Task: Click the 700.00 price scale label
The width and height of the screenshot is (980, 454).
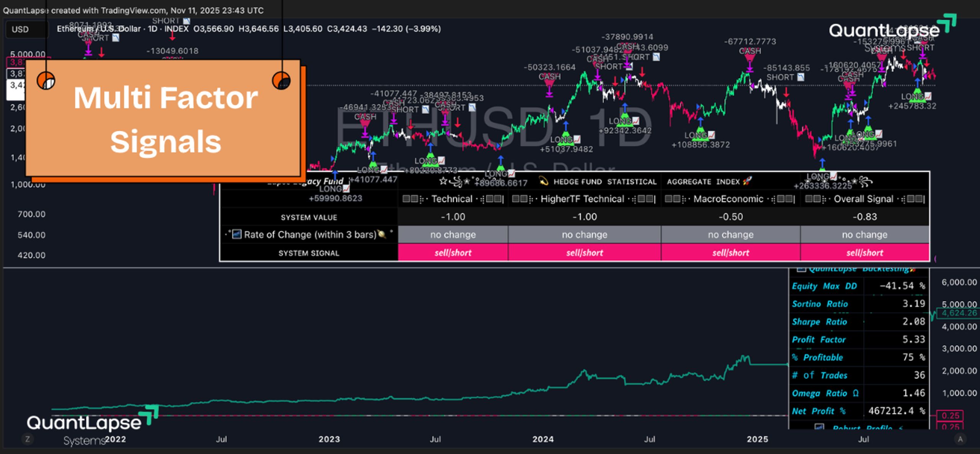Action: [31, 214]
